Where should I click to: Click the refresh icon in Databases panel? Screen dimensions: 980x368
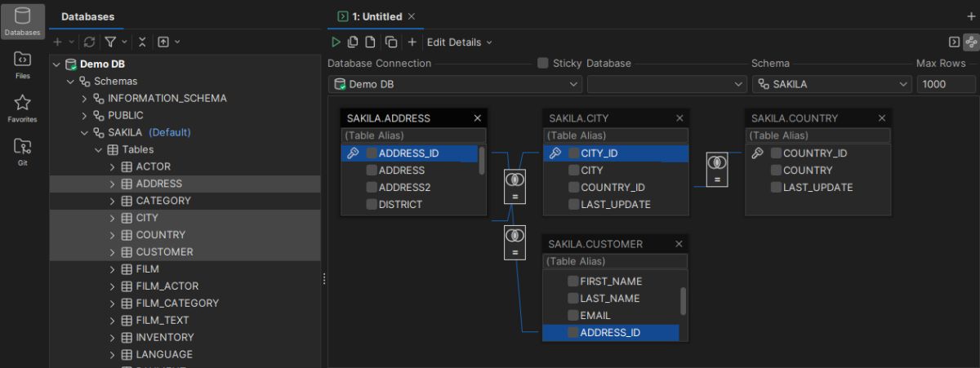point(90,41)
